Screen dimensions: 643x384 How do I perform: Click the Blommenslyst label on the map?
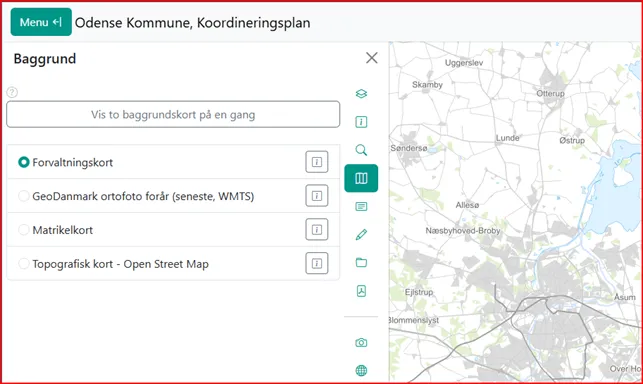pyautogui.click(x=413, y=320)
